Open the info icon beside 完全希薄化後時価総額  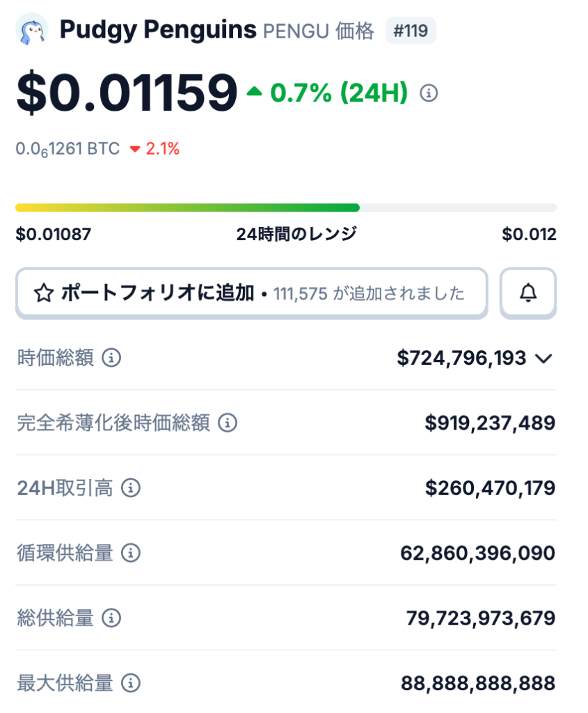[228, 423]
